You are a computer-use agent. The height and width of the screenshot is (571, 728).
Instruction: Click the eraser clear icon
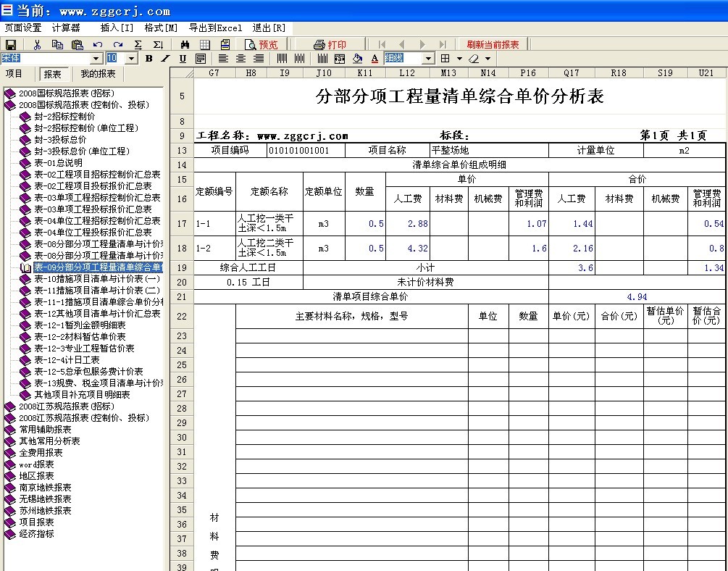tap(474, 59)
